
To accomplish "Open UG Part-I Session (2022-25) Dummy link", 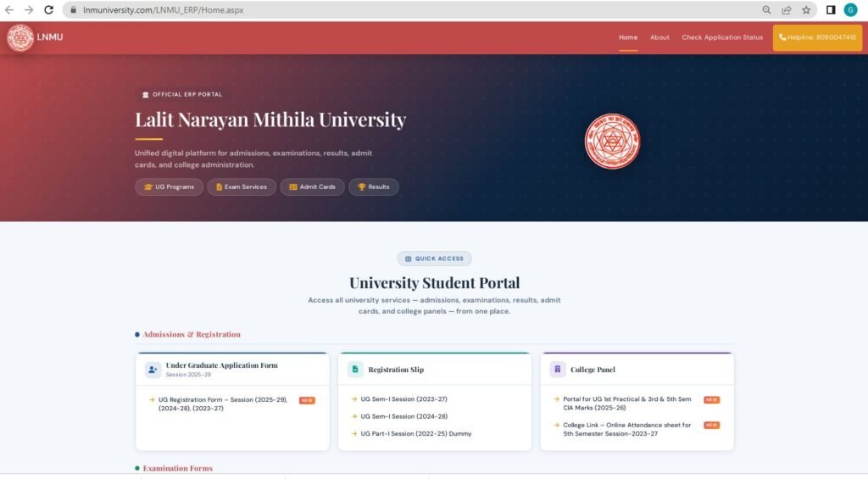I will (415, 433).
